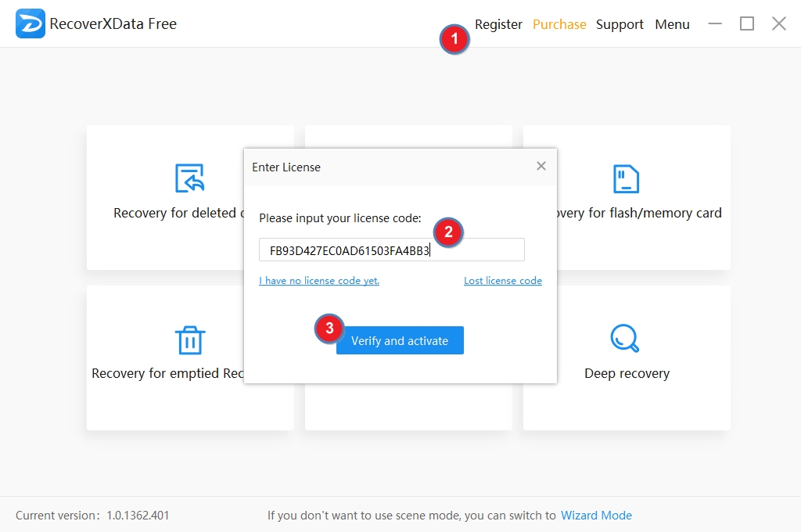Click 'Please input your license code' label
The image size is (801, 532).
[x=340, y=218]
